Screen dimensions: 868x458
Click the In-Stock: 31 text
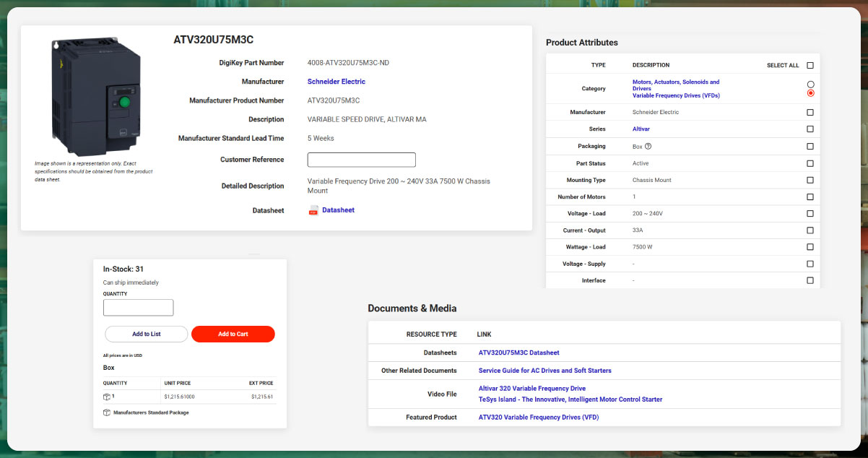(123, 269)
